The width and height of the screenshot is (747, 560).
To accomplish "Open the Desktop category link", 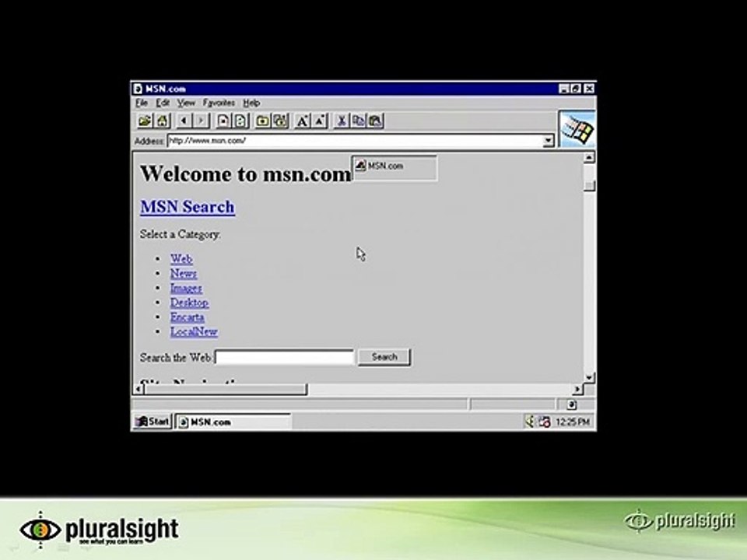I will [189, 303].
